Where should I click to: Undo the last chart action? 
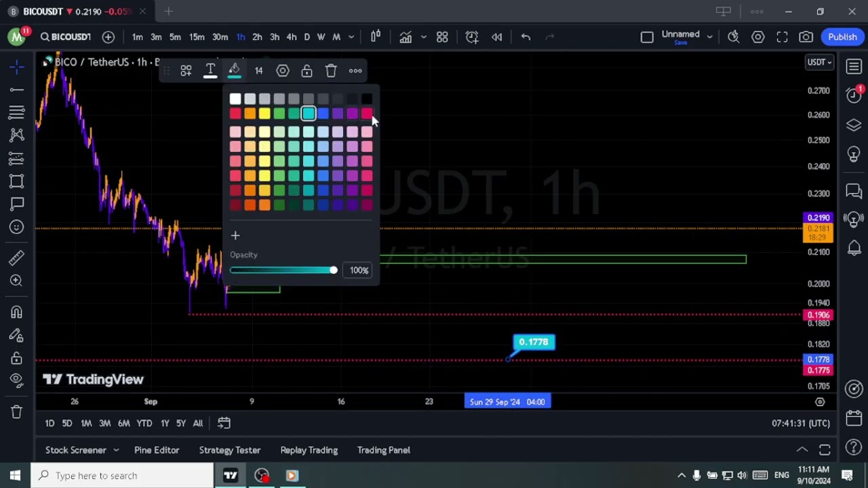526,37
